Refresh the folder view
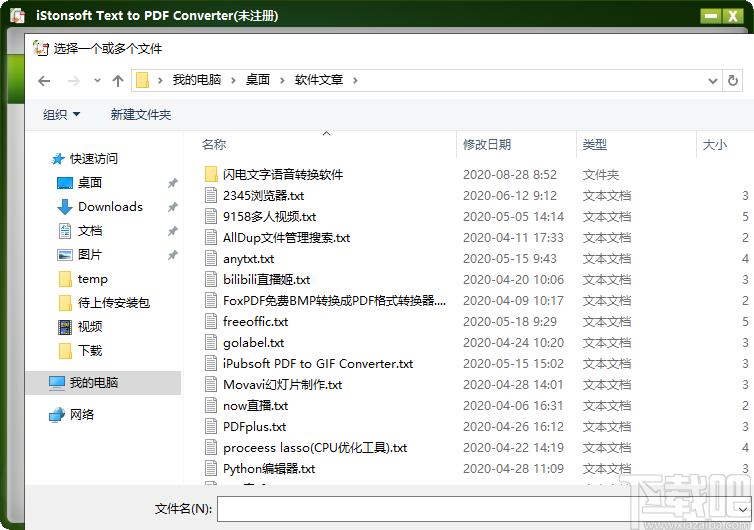Image resolution: width=754 pixels, height=530 pixels. pyautogui.click(x=732, y=80)
